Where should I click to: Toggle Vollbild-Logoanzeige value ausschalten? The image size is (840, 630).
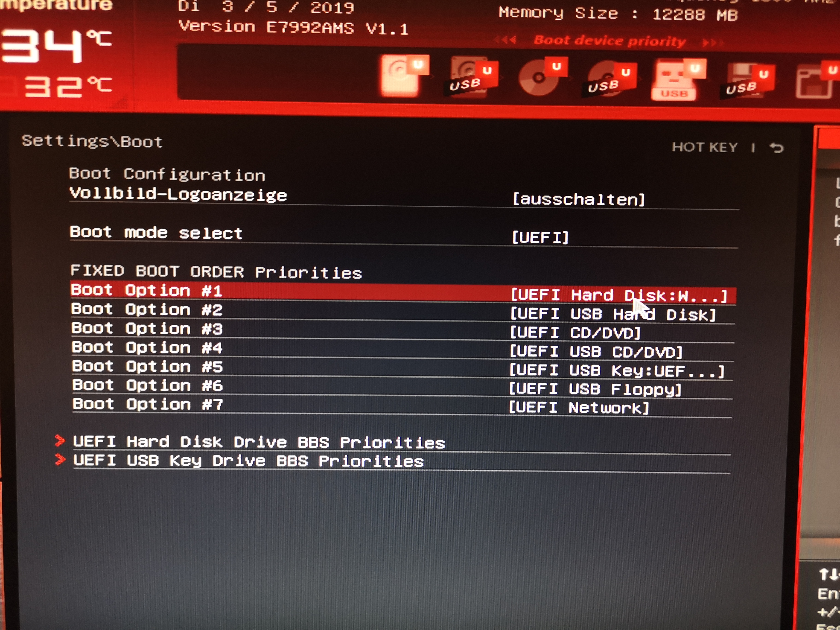coord(578,199)
